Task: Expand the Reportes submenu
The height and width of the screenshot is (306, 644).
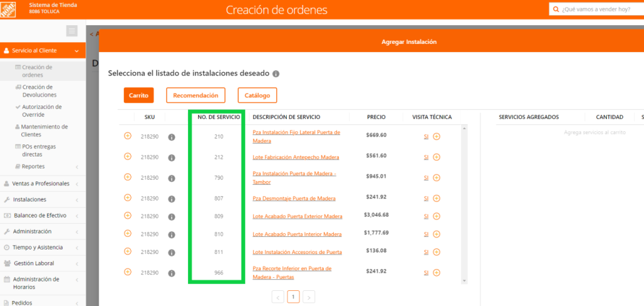Action: coord(43,167)
